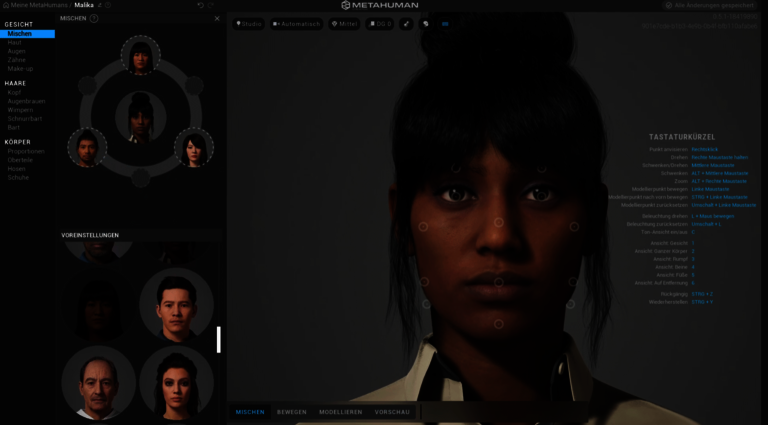Toggle the blue keyboard shortcuts icon
768x425 pixels.
pyautogui.click(x=445, y=24)
